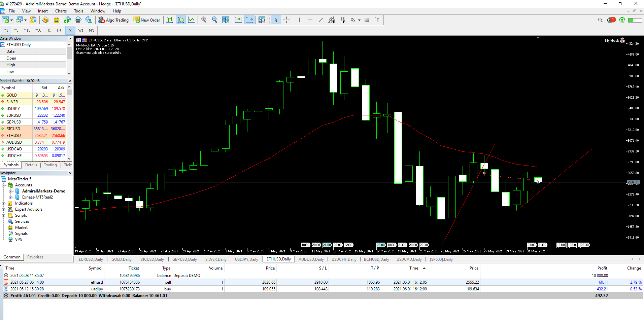This screenshot has height=320, width=644.
Task: Open the [SP500],Daily chart tab
Action: click(441, 259)
